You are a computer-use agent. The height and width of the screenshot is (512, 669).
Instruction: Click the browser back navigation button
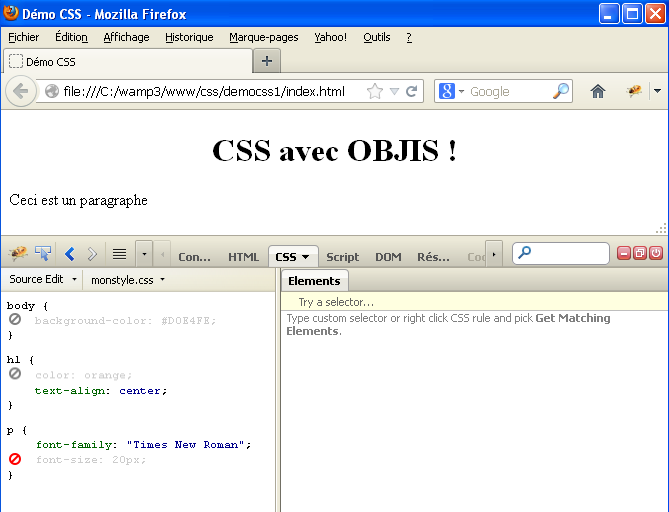tap(20, 91)
